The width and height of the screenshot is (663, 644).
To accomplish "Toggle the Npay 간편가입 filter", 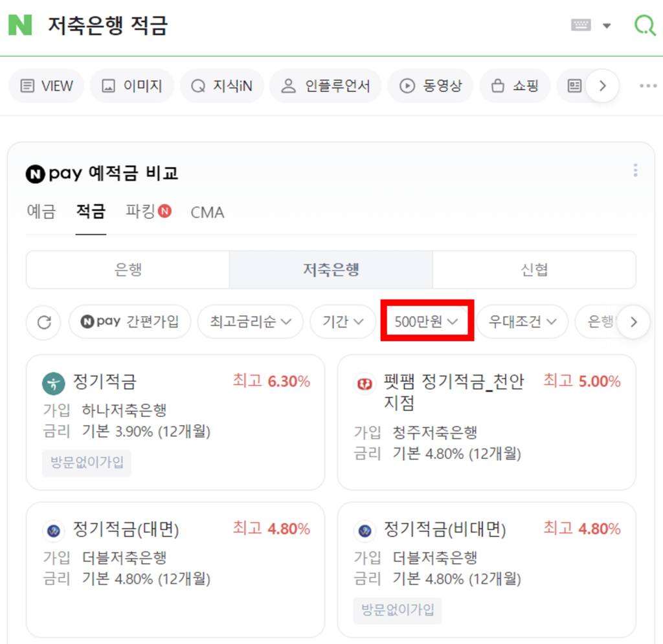I will point(129,322).
